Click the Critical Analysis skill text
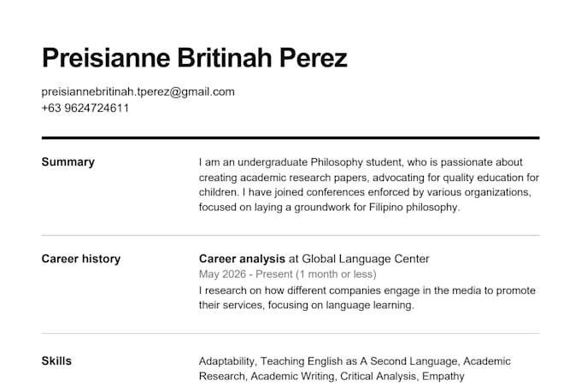 click(378, 376)
